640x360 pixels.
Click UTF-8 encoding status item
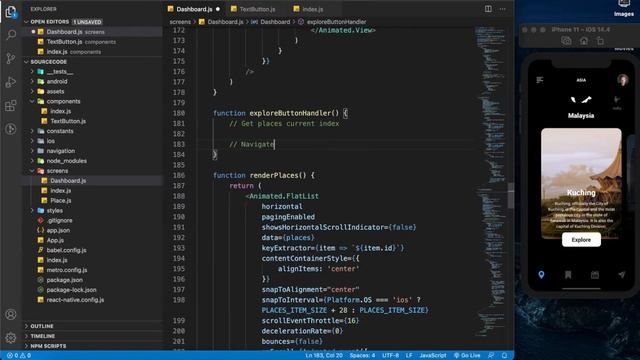(x=390, y=356)
